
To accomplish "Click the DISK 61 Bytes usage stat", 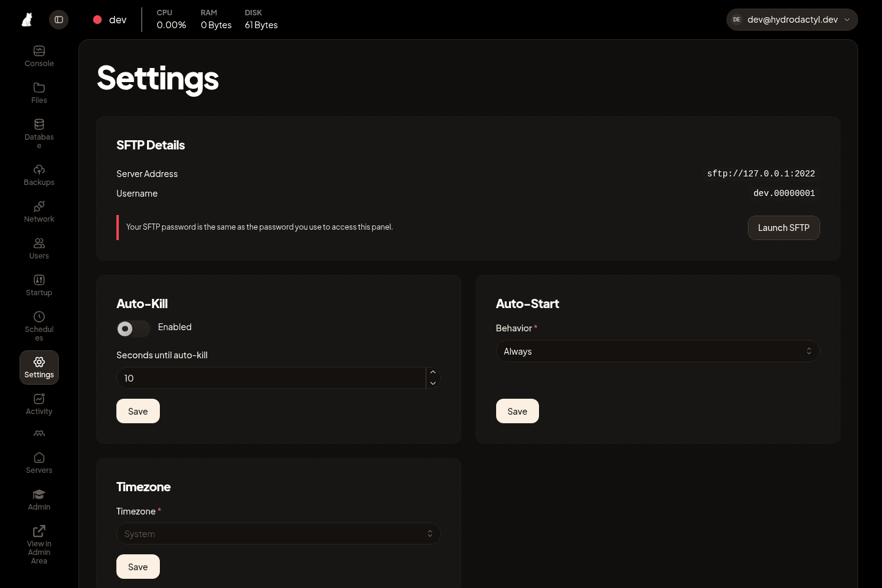I will (x=262, y=20).
